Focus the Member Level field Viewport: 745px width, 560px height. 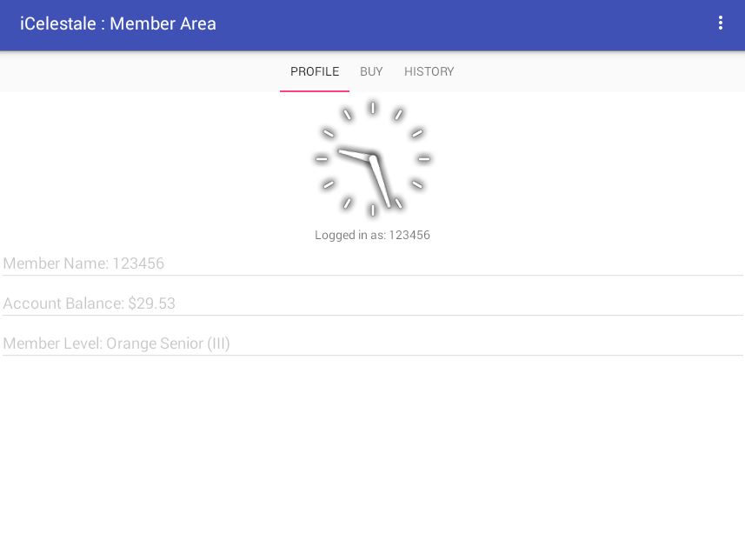pos(372,343)
